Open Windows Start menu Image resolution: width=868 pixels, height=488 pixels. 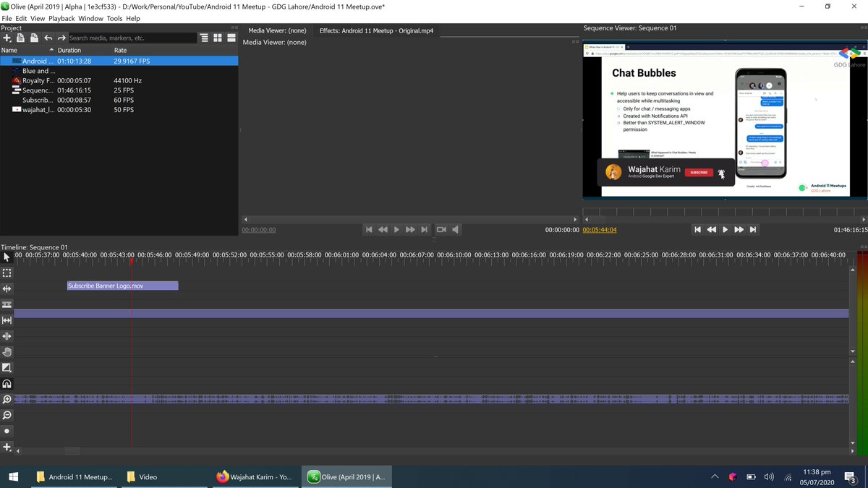[14, 476]
